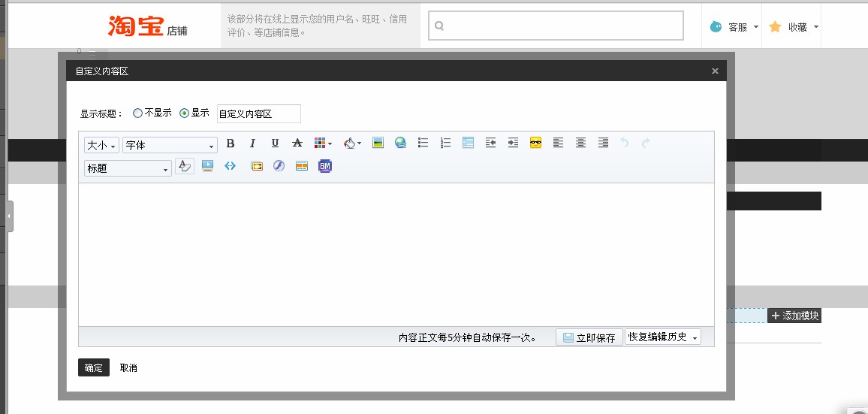Insert Flash with the Flash icon

(x=279, y=166)
